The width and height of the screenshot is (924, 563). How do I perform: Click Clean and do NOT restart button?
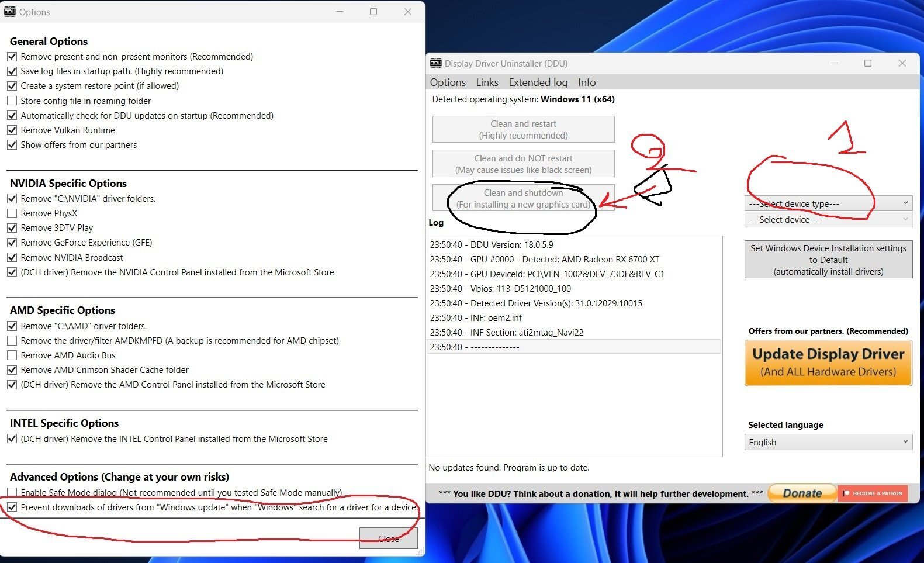coord(524,164)
